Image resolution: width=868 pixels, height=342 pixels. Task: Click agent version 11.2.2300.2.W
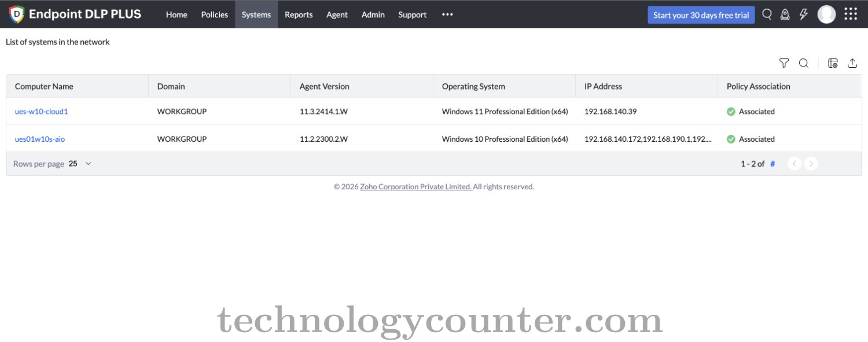(323, 139)
